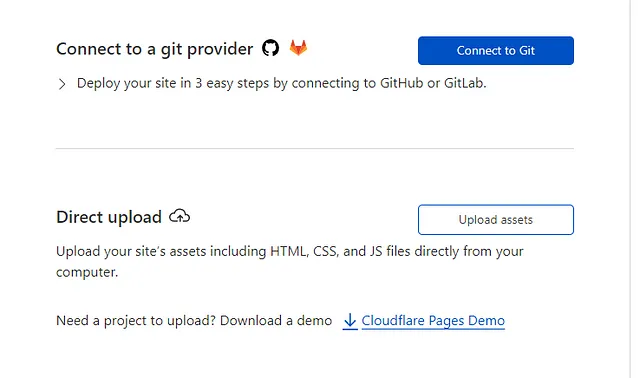Click the word GitHub in the deploy description
Image resolution: width=640 pixels, height=378 pixels.
[x=402, y=83]
